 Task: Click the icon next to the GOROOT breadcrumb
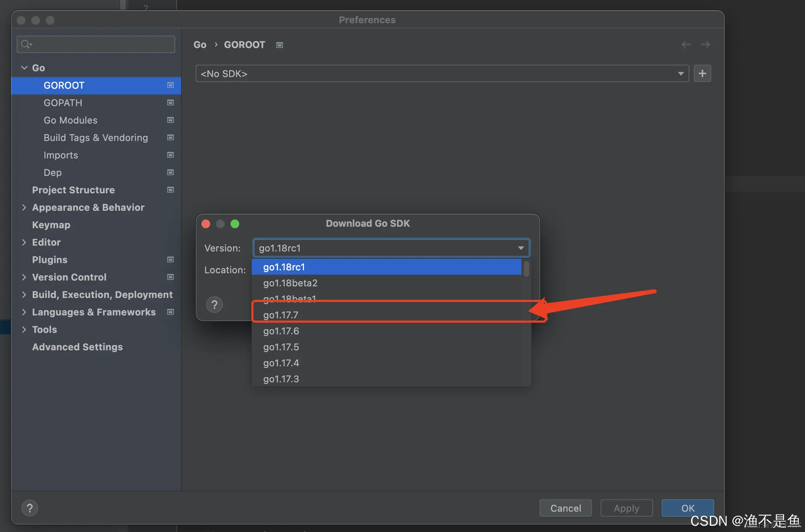click(279, 45)
